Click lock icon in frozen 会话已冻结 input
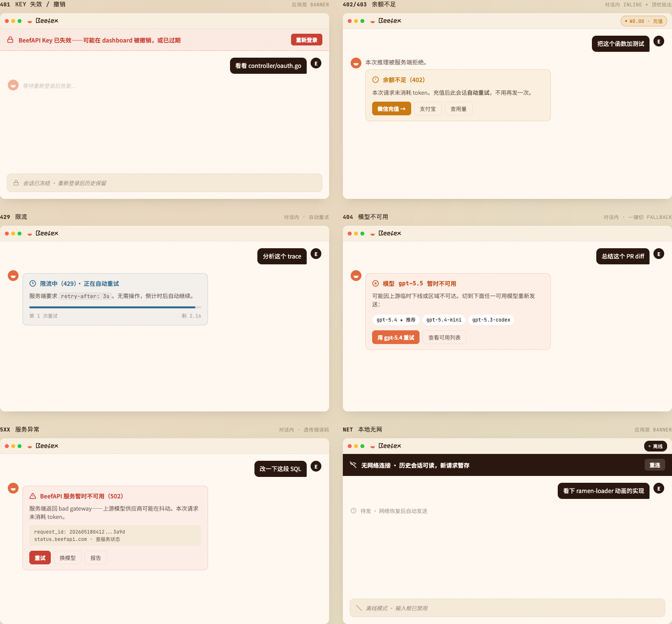 (16, 183)
